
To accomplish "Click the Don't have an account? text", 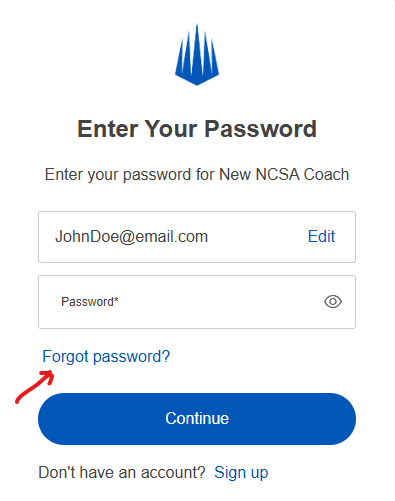I will click(122, 473).
